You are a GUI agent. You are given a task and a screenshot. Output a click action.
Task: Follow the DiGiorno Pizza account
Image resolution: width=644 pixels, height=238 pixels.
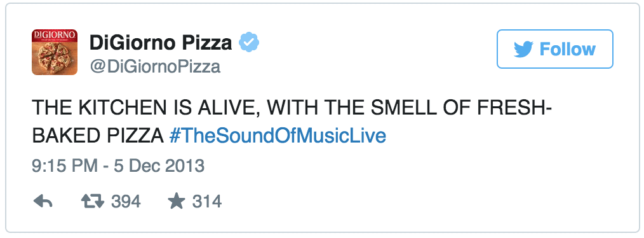[555, 49]
